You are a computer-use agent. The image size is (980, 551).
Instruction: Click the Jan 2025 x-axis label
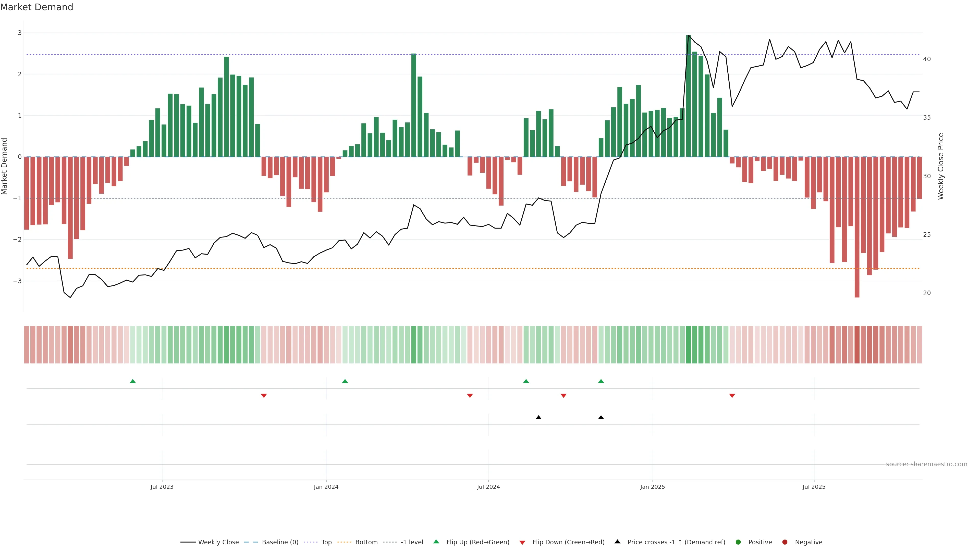(x=653, y=487)
